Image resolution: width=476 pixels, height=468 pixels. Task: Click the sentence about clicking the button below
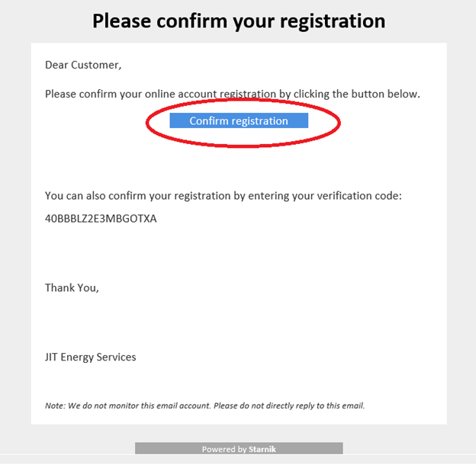tap(233, 95)
